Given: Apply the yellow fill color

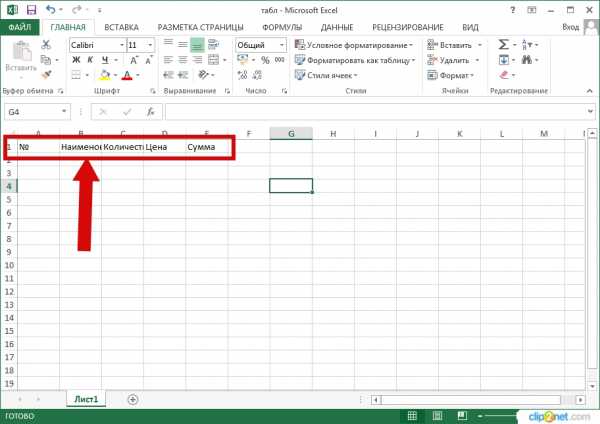Looking at the screenshot, I should pos(104,75).
